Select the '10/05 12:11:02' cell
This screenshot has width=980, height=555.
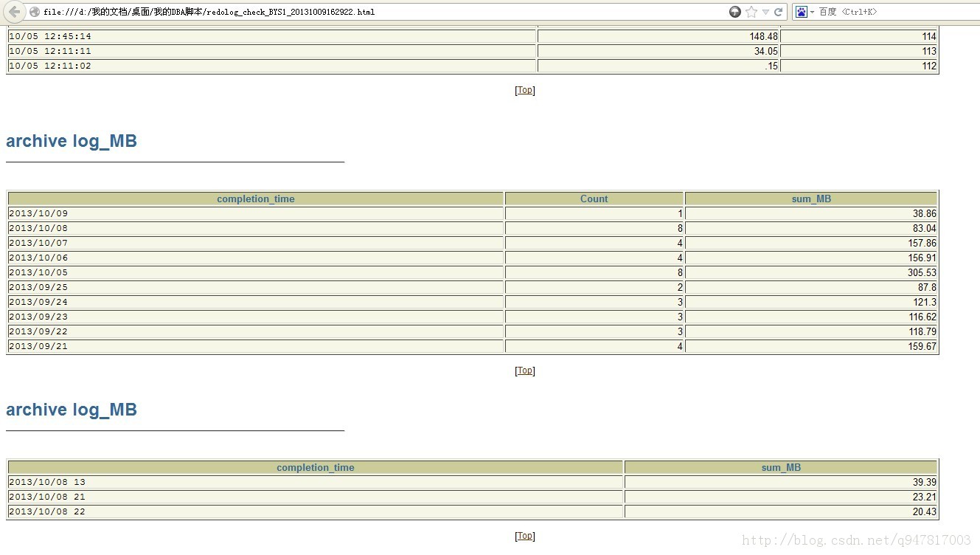272,66
